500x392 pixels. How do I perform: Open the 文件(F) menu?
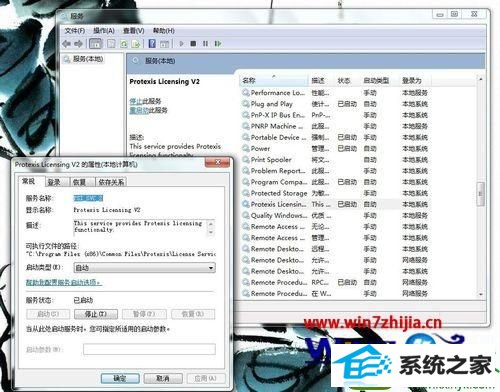[x=74, y=31]
